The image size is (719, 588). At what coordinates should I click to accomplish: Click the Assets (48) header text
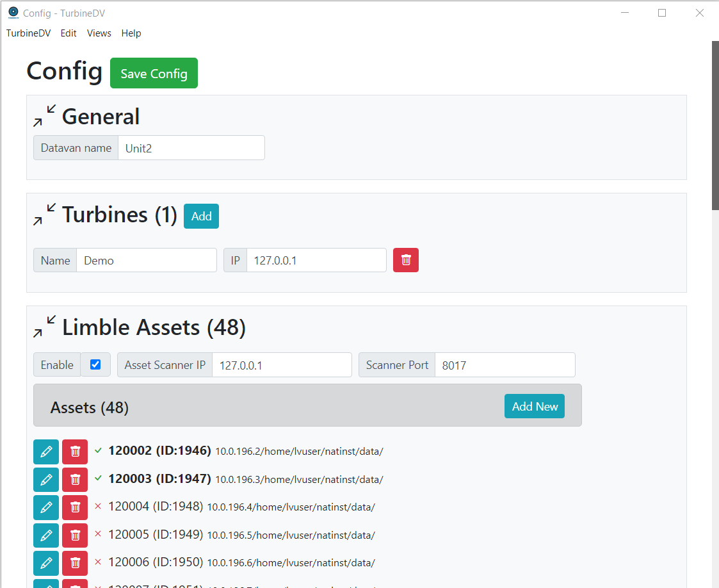[x=90, y=407]
